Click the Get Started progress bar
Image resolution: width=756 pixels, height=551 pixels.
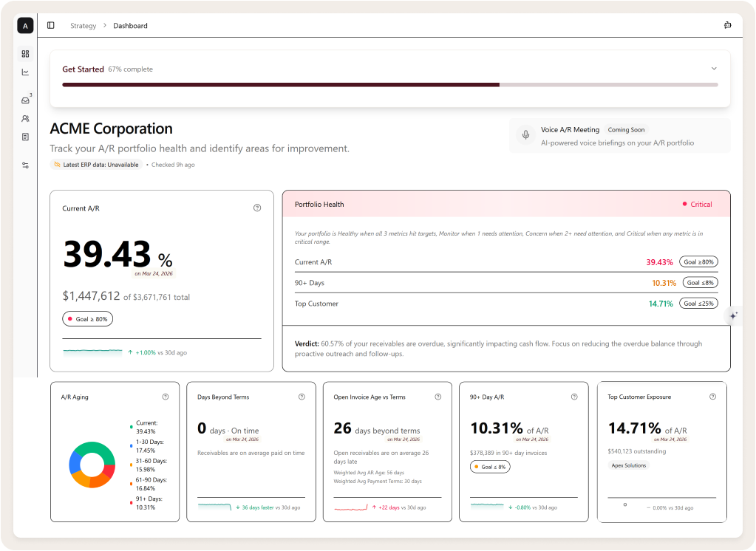tap(390, 84)
